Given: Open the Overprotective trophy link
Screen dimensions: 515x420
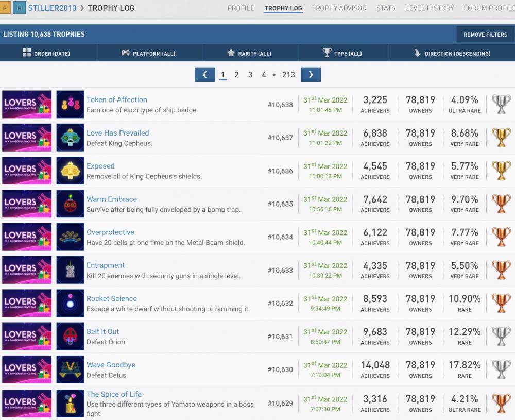Looking at the screenshot, I should click(x=110, y=232).
